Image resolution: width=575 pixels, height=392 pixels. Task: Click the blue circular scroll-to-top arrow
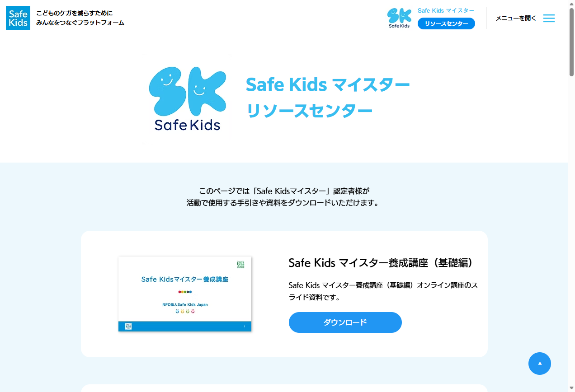pyautogui.click(x=540, y=364)
